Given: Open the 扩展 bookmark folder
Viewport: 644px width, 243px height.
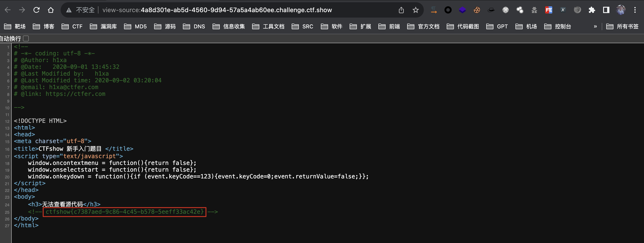Looking at the screenshot, I should coord(360,27).
